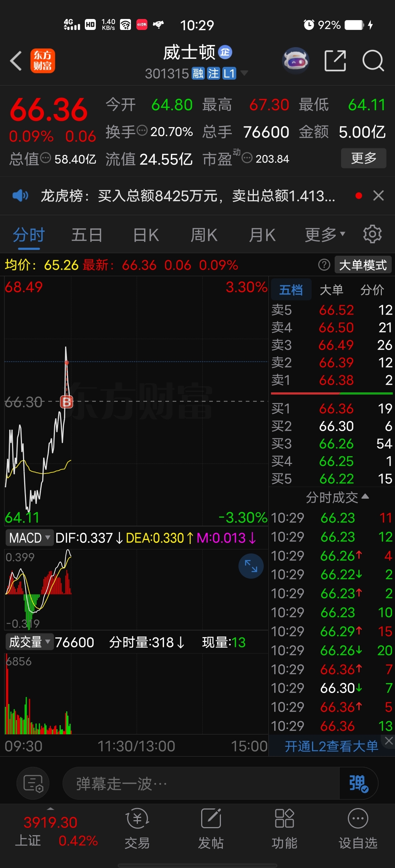Viewport: 395px width, 868px height.
Task: Tap the 市盈 info circle icon
Action: tap(247, 158)
